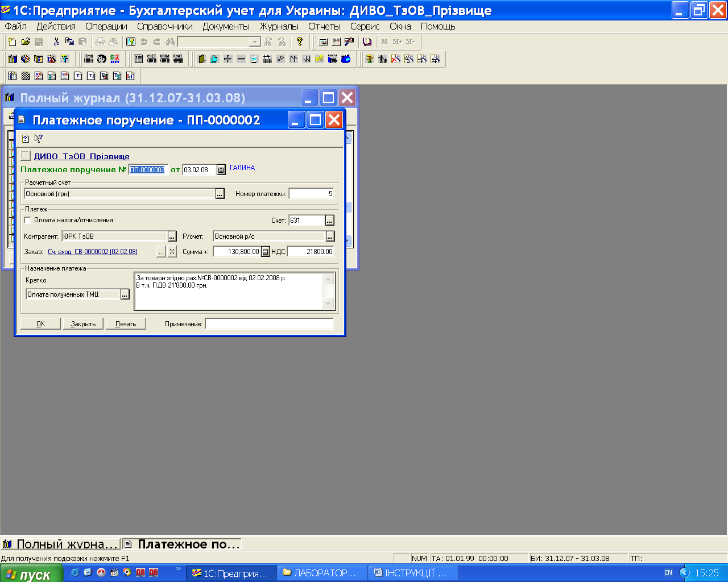Click the EN language indicator in tray

(668, 573)
